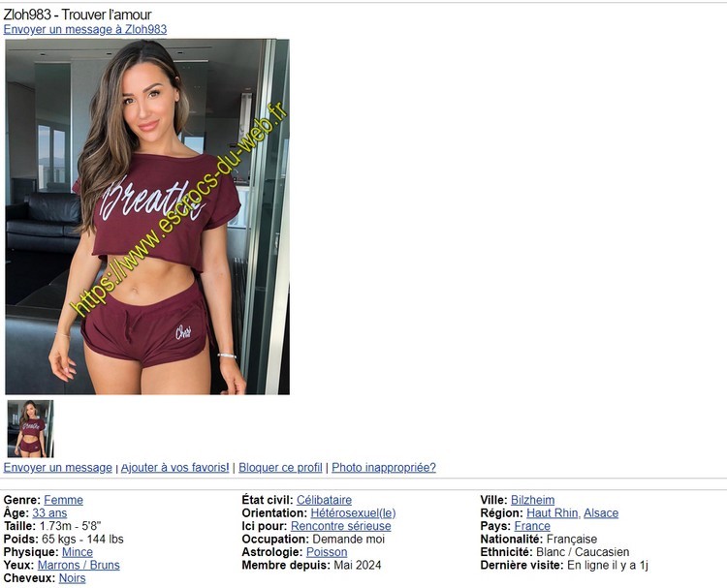Image resolution: width=727 pixels, height=588 pixels.
Task: Click the large profile photo
Action: tap(147, 217)
